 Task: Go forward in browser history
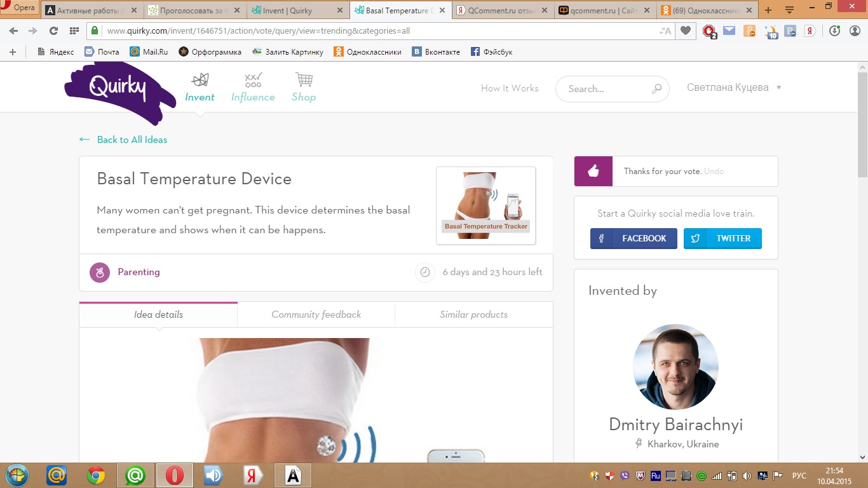[33, 30]
